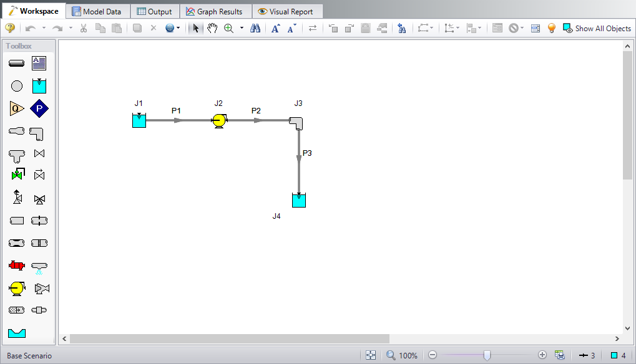Pick the Tee junction tool in Toolbox

coord(17,154)
